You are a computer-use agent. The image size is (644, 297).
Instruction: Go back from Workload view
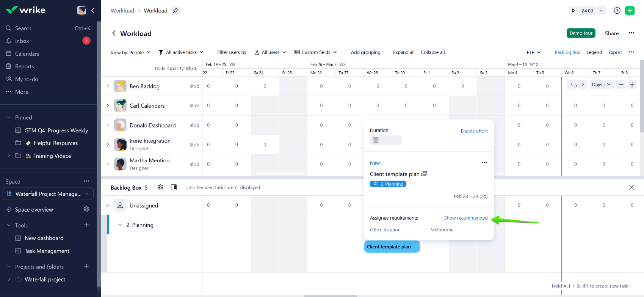(114, 33)
